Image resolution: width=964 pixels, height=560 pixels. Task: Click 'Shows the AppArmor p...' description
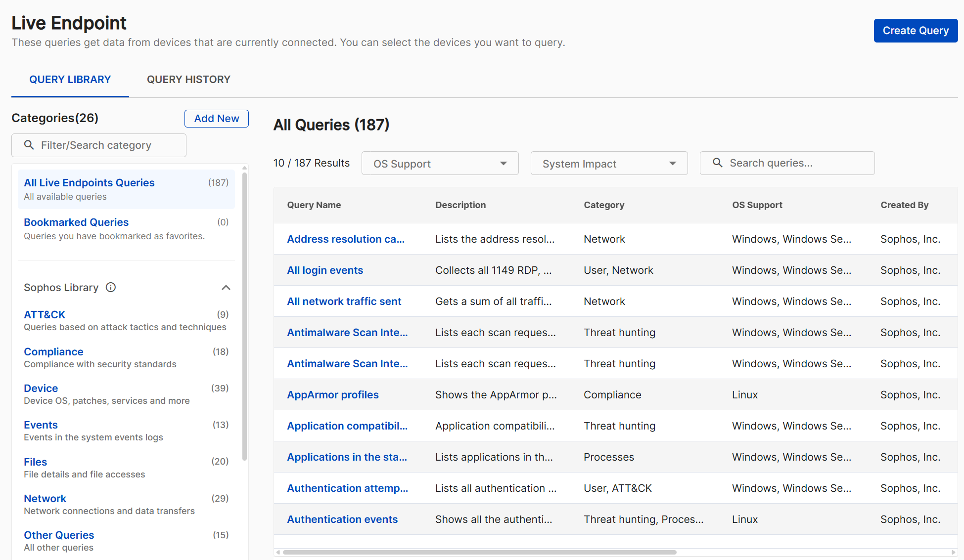[496, 395]
